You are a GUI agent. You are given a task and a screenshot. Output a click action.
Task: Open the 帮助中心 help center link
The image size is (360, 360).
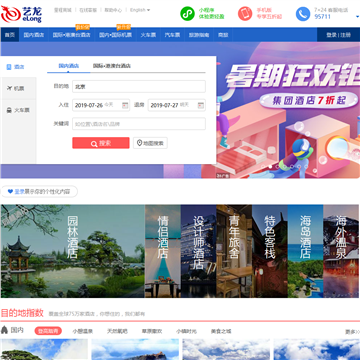[x=113, y=10]
